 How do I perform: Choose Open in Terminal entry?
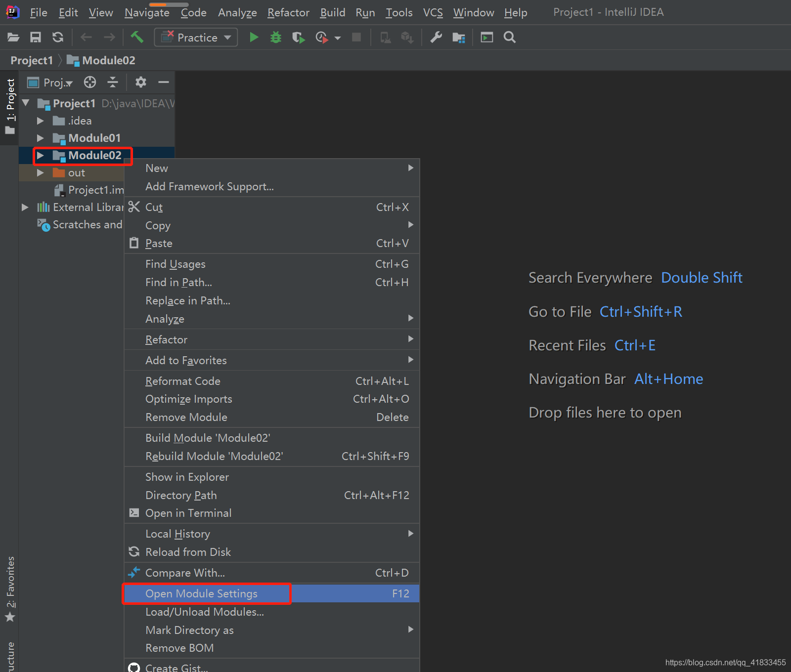271,513
